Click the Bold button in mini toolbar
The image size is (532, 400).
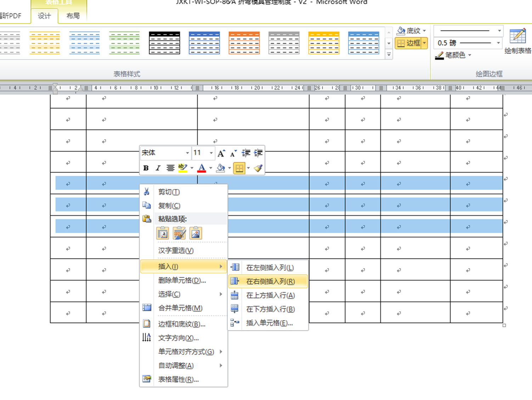(x=146, y=168)
